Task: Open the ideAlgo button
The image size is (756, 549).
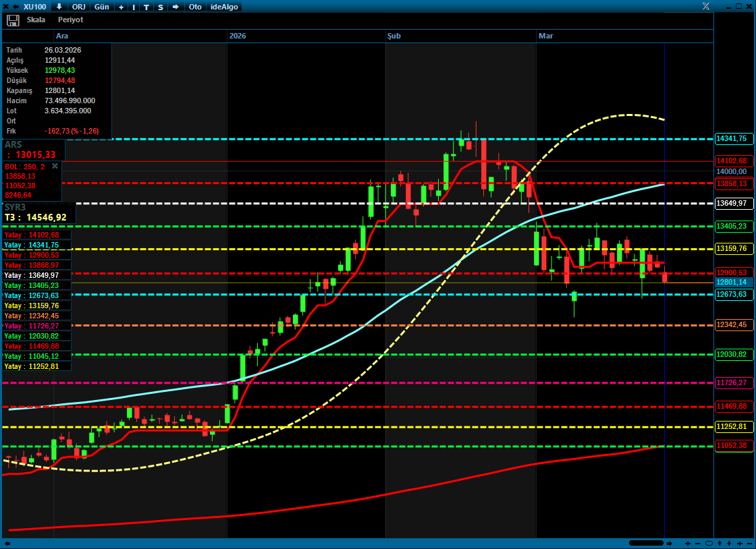Action: pyautogui.click(x=224, y=7)
